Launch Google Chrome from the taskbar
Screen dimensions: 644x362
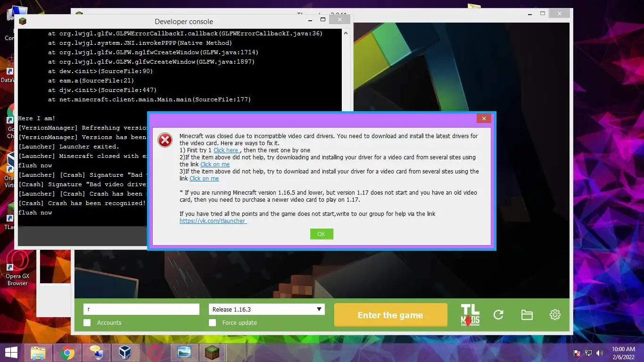67,353
